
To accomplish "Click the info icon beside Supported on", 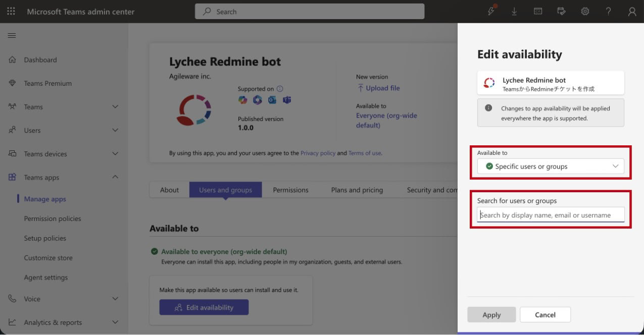I will point(280,89).
